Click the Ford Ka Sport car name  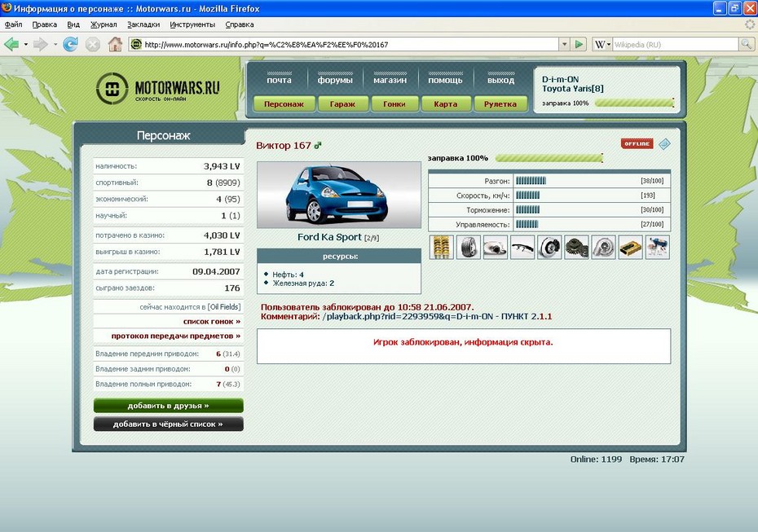[x=329, y=237]
